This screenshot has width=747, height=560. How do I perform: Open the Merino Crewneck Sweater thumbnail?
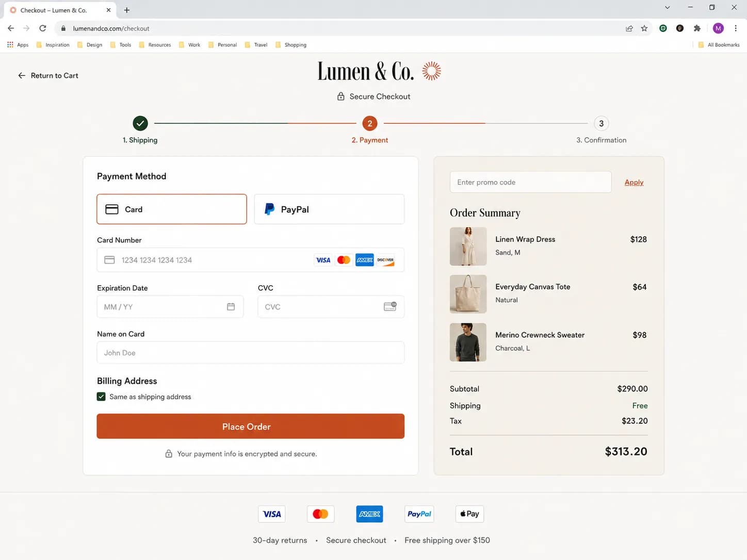468,342
